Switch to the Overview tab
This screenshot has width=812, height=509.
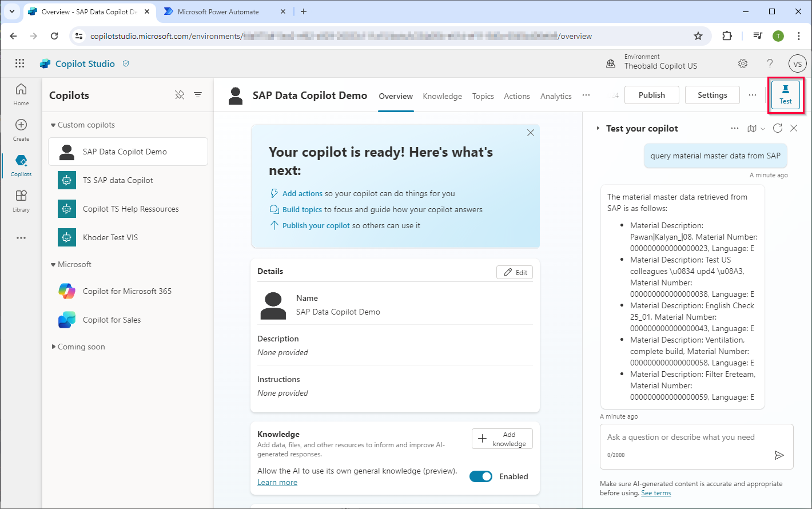[396, 96]
